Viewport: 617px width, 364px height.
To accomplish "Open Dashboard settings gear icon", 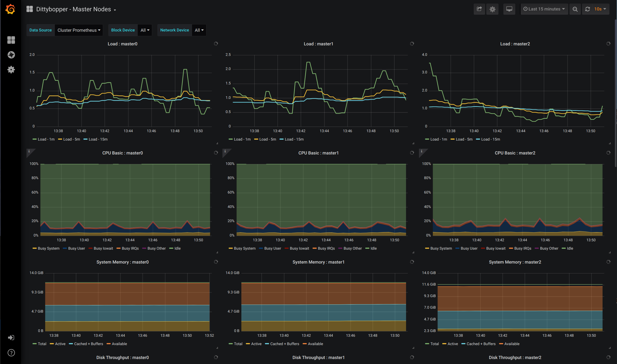I will pyautogui.click(x=492, y=9).
